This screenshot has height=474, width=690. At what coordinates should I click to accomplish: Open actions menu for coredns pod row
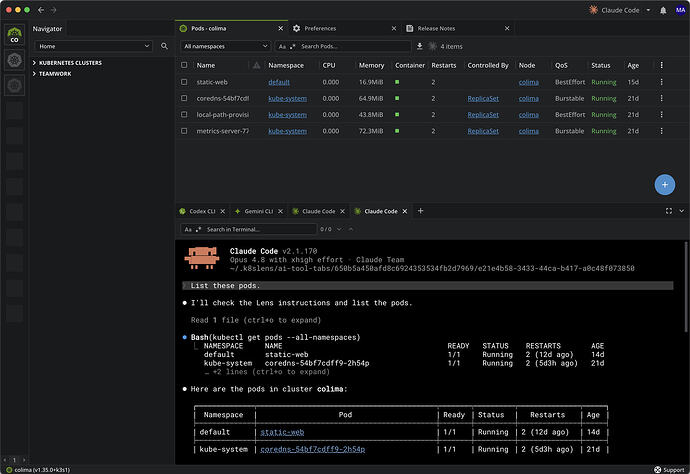click(x=661, y=98)
